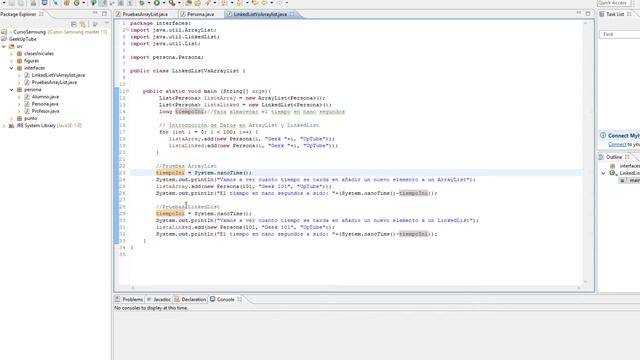
Task: Open the Package Explorer view menu triangle
Action: point(107,24)
